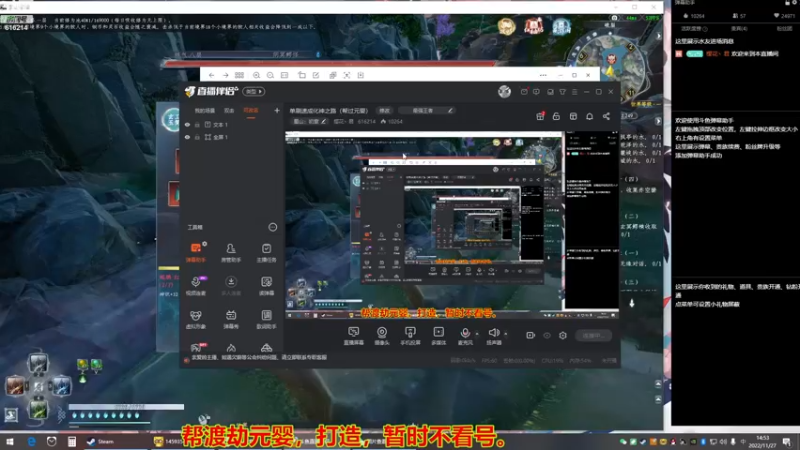Viewport: 800px width, 450px height.
Task: Open the virtual avatar bear-face tool
Action: [196, 319]
